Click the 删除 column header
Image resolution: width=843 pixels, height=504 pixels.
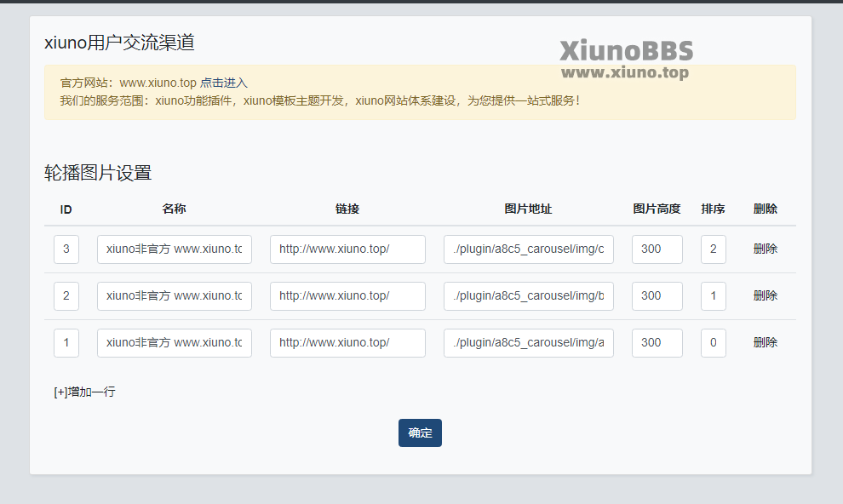pos(765,209)
